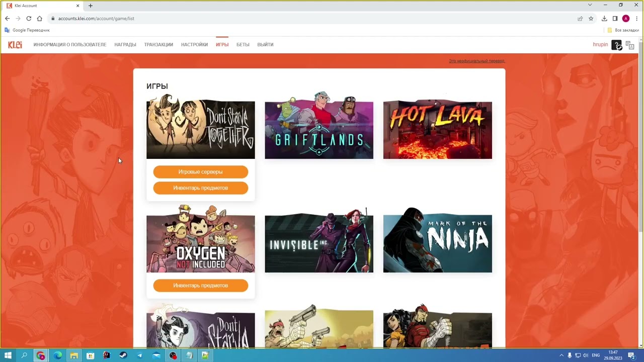
Task: Open the OBS recording app in taskbar
Action: pos(173,355)
